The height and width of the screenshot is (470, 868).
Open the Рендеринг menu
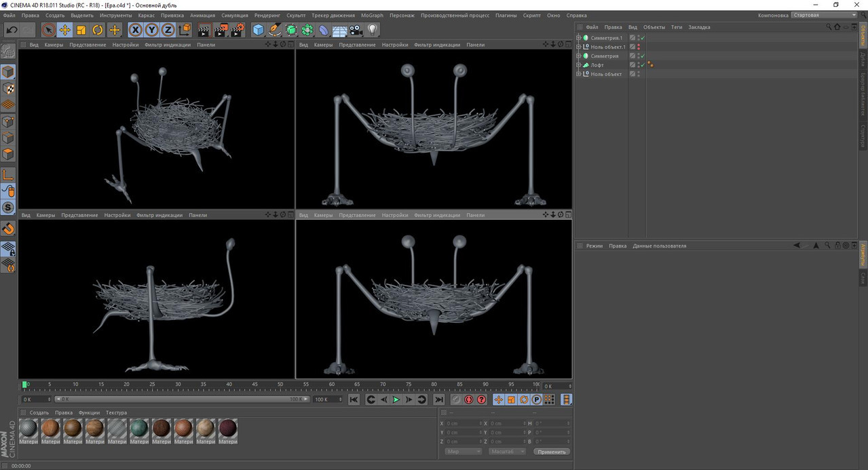coord(267,15)
